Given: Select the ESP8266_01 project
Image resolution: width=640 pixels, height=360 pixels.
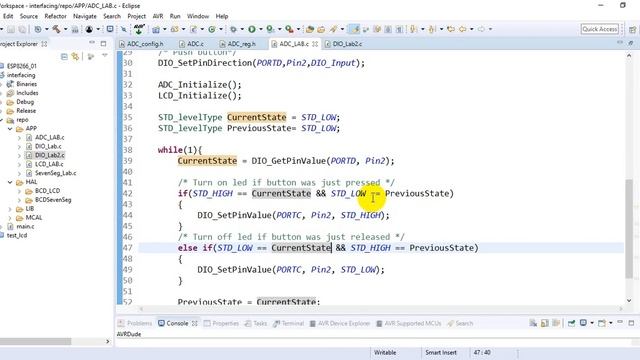Looking at the screenshot, I should tap(22, 66).
